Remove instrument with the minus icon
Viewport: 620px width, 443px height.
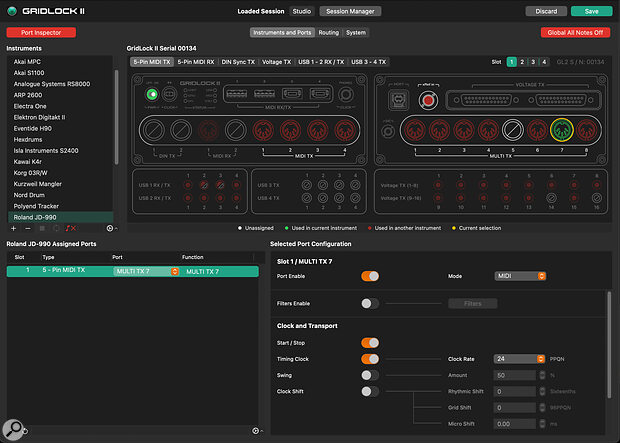tap(28, 228)
